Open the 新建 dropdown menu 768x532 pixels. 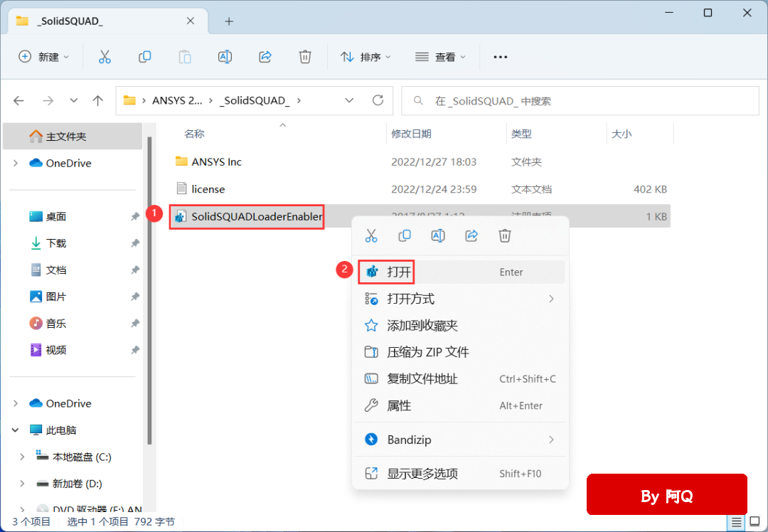[x=44, y=57]
